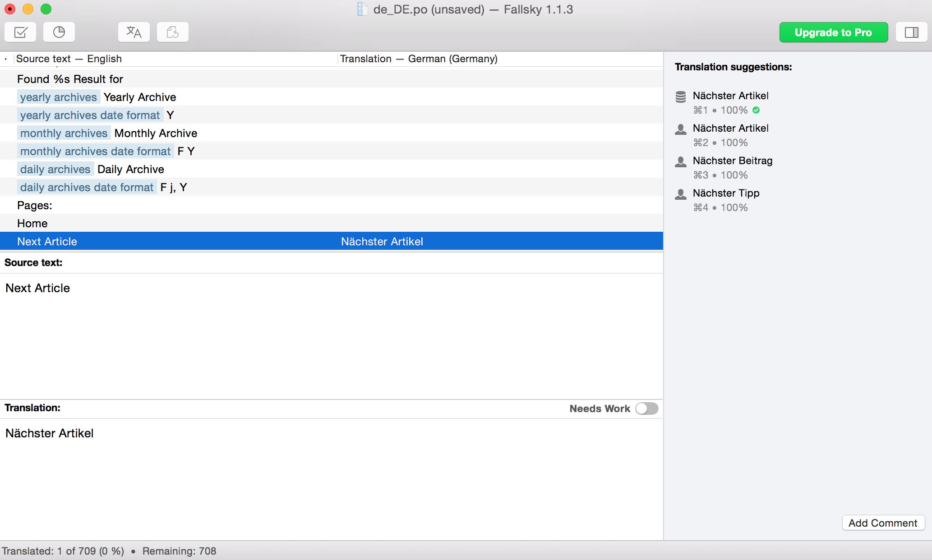This screenshot has width=932, height=560.
Task: Click the person icon beside Nächster Beitrag
Action: [x=681, y=161]
